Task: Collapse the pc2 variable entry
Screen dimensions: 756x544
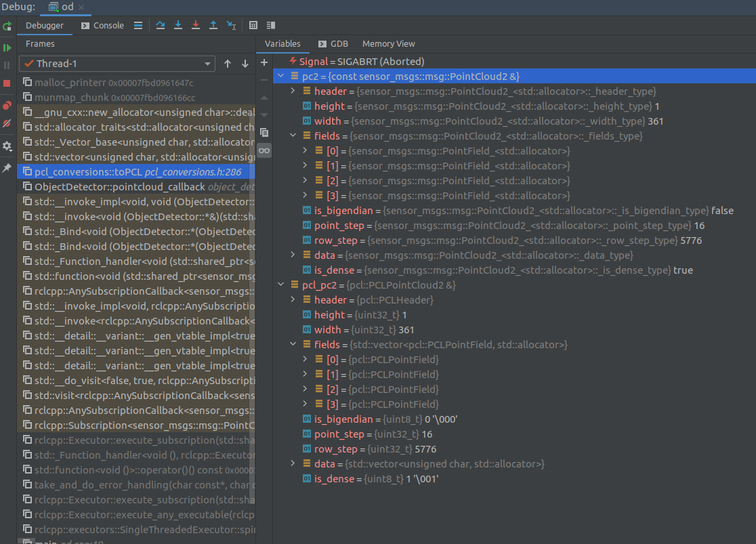Action: (280, 77)
